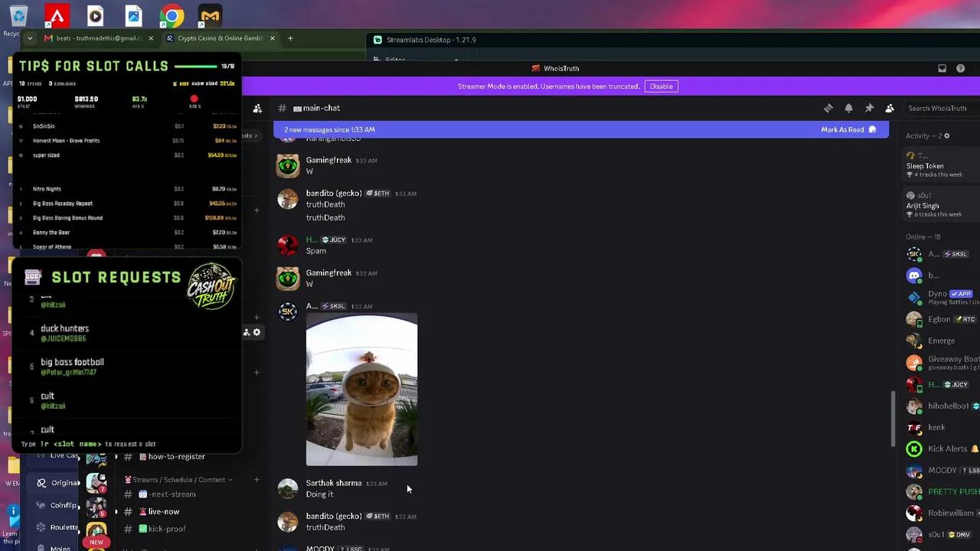Click hihohello1 in the member list
This screenshot has height=551, width=980.
point(942,406)
